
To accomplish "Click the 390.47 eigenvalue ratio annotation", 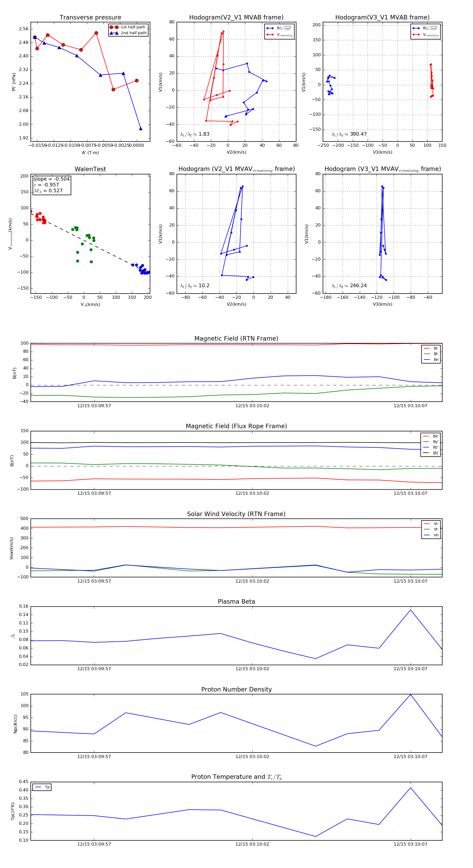I will [349, 134].
